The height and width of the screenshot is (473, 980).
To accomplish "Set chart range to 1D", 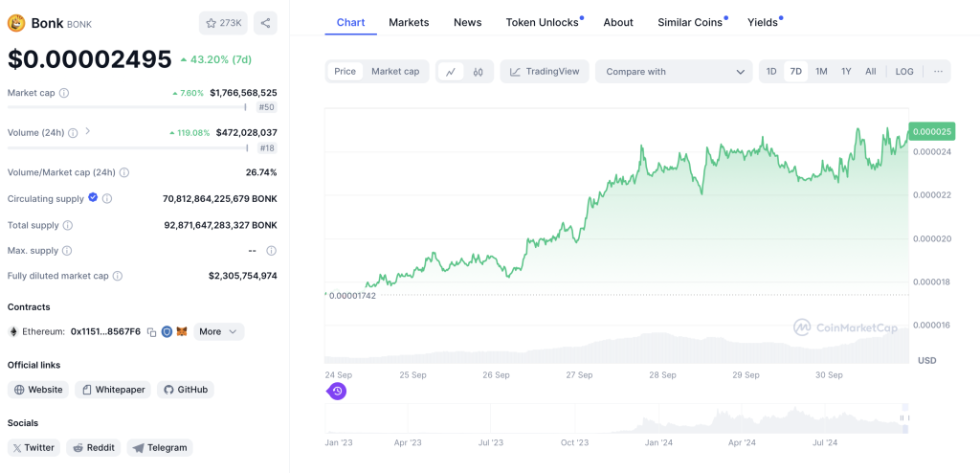I will (771, 71).
